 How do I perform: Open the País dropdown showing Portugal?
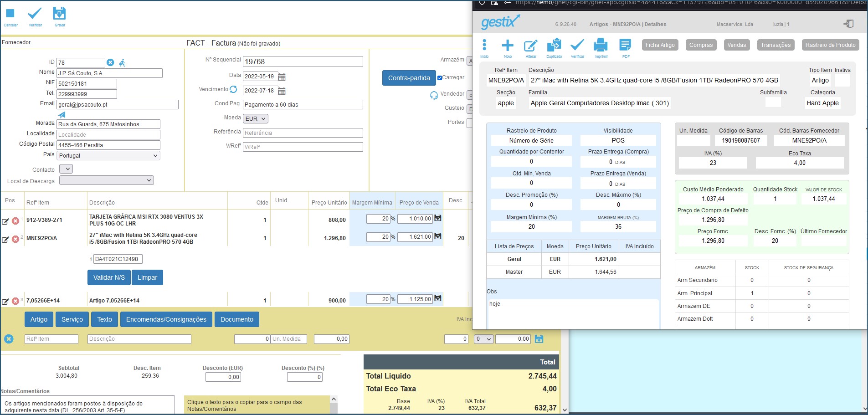pyautogui.click(x=108, y=156)
